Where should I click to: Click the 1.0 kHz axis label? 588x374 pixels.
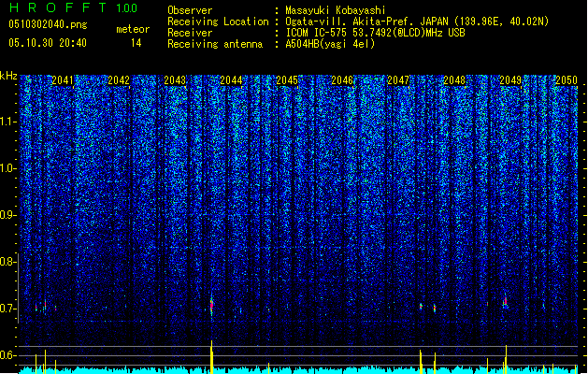7,168
